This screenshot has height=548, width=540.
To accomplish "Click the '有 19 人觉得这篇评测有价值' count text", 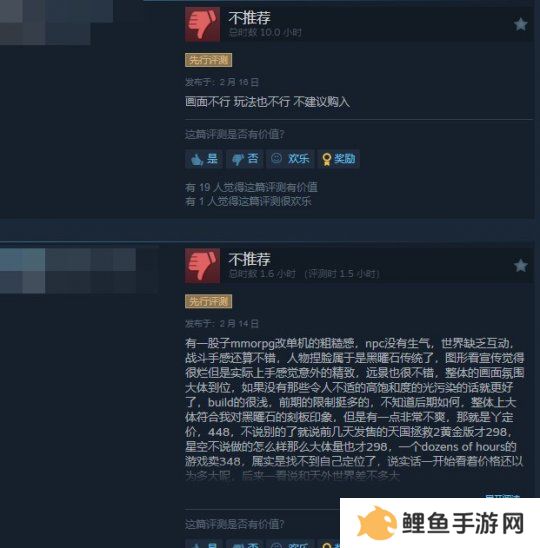I will click(251, 187).
